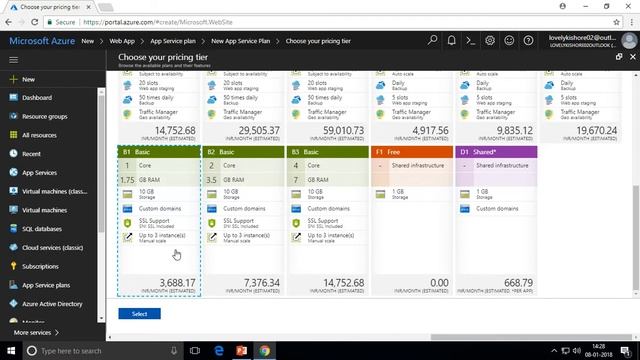640x360 pixels.
Task: Click the SQL databases icon
Action: coord(13,229)
